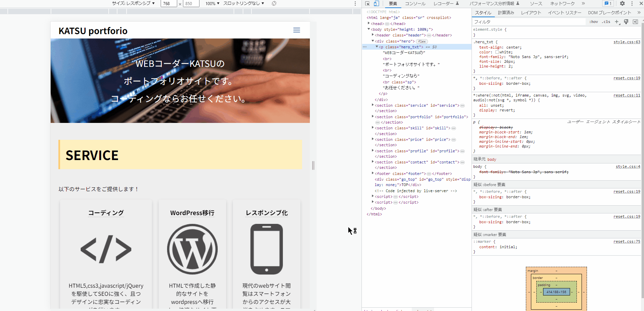Click the viewport width field 768
Viewport: 644px width, 311px height.
tap(169, 3)
